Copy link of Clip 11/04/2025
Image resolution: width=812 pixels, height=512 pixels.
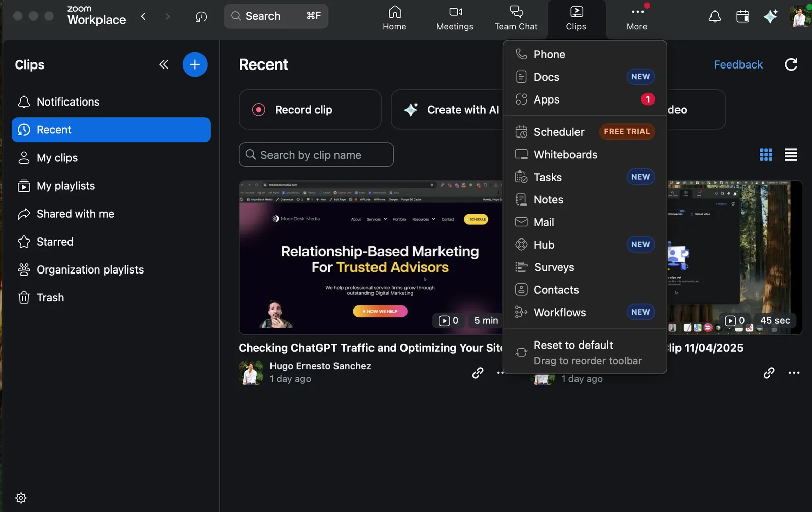pyautogui.click(x=769, y=373)
